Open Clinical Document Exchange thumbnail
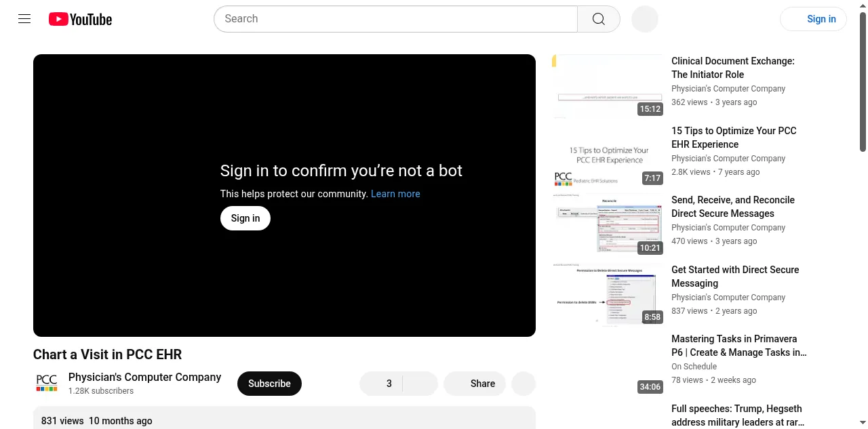 pyautogui.click(x=608, y=85)
